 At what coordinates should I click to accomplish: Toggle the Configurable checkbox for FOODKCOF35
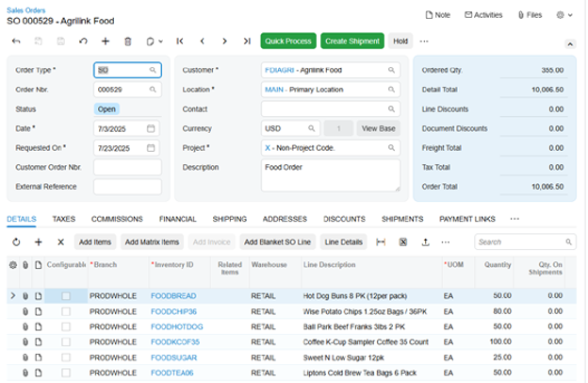(x=66, y=341)
